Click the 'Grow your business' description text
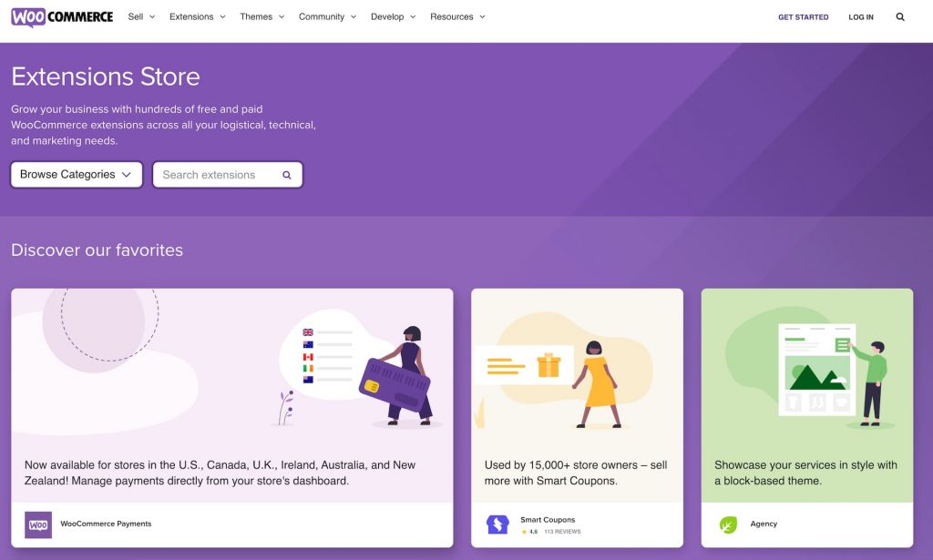Image resolution: width=933 pixels, height=560 pixels. pyautogui.click(x=164, y=125)
